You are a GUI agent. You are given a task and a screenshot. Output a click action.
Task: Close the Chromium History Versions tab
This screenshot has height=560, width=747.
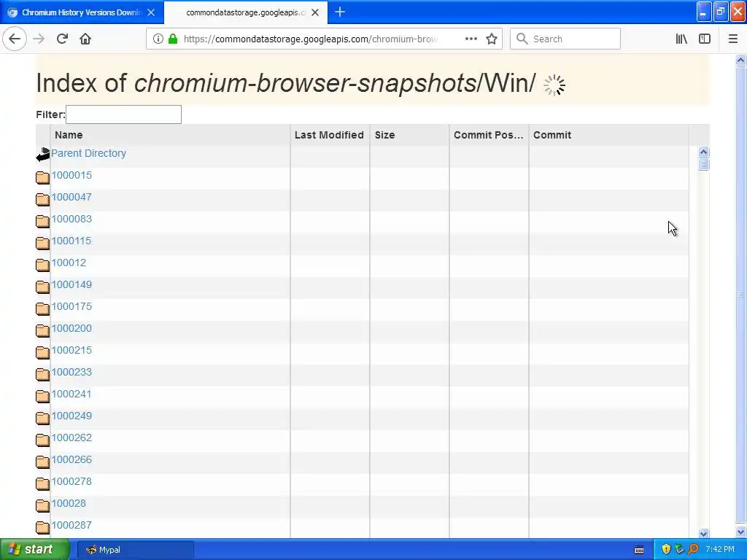151,12
